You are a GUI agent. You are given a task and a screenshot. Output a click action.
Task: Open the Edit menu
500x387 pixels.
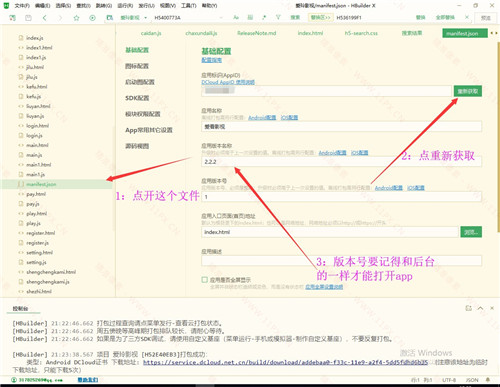42,6
